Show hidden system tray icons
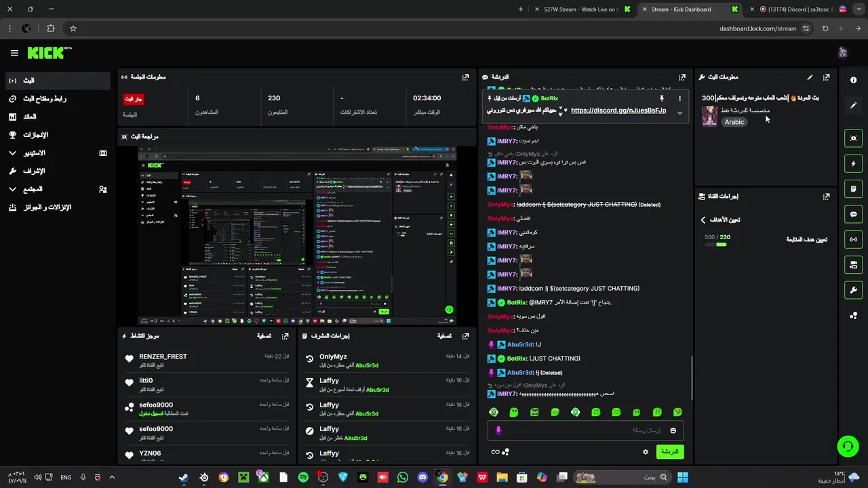The width and height of the screenshot is (868, 488). click(113, 477)
